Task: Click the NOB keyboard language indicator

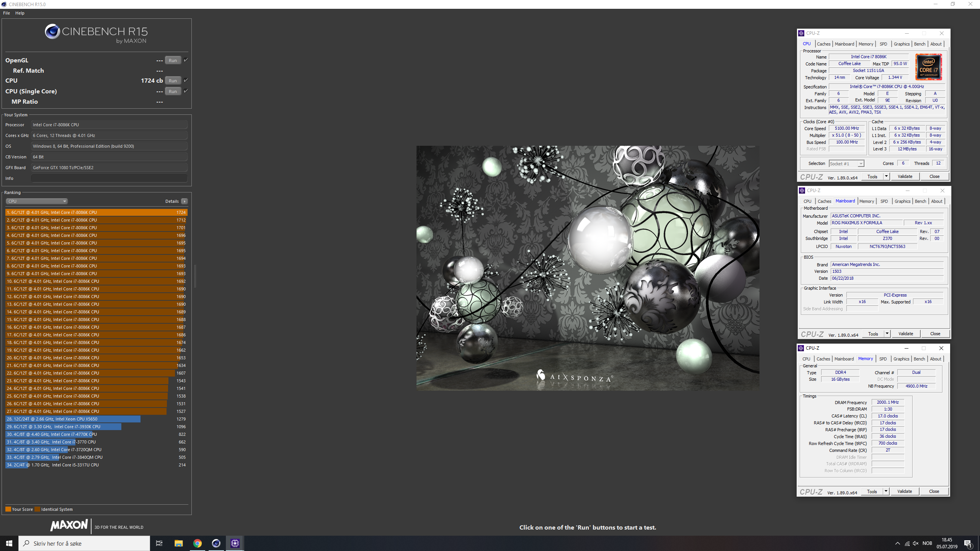Action: [927, 543]
